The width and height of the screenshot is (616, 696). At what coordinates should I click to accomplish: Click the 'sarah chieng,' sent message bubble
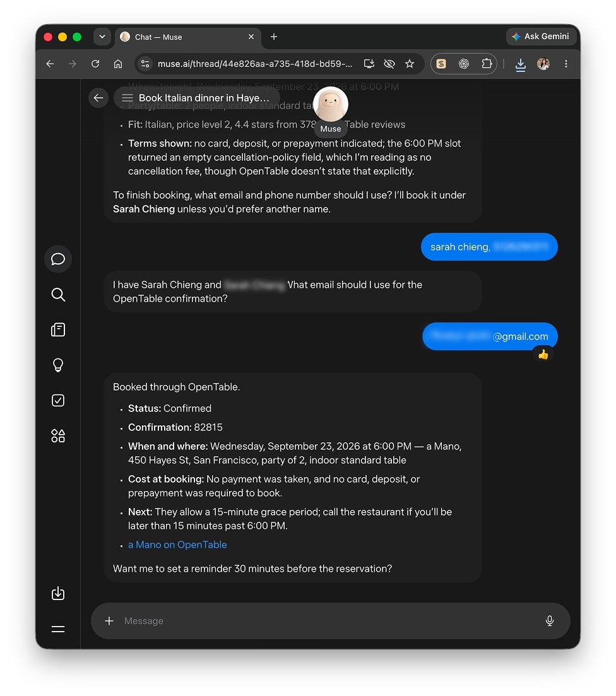coord(489,247)
